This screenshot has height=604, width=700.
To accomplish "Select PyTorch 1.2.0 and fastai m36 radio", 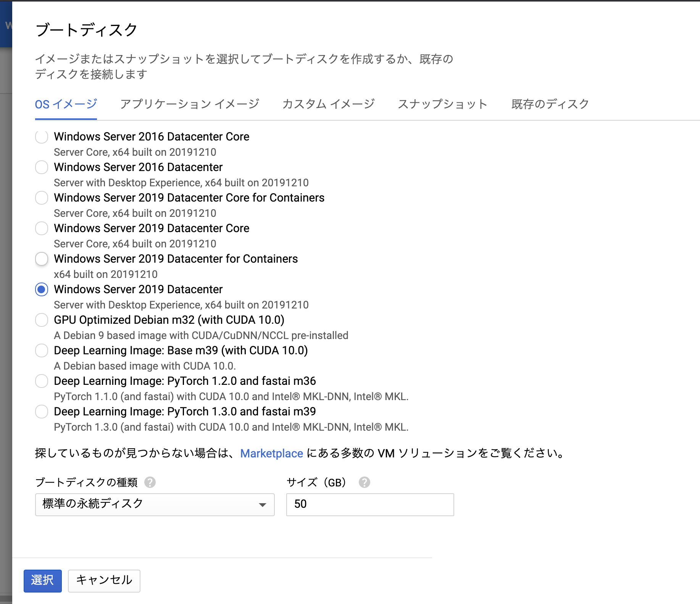I will (42, 381).
